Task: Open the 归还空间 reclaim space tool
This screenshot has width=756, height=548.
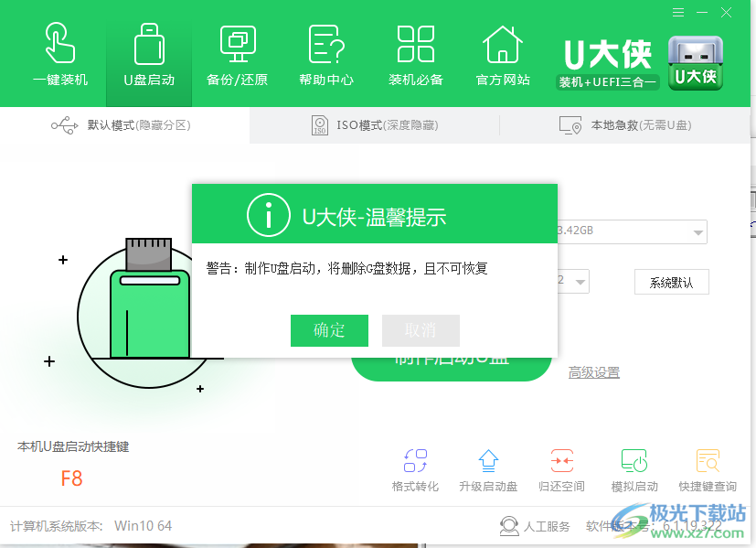Action: (561, 471)
